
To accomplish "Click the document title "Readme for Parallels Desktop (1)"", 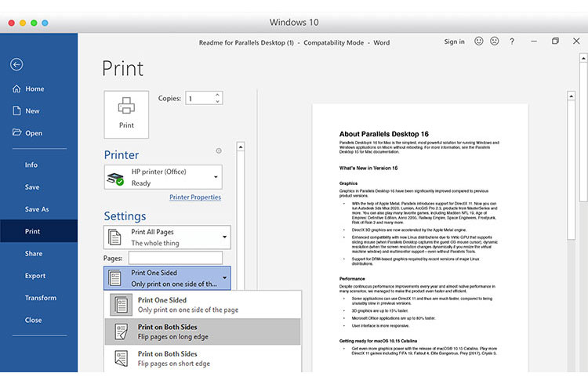I will click(246, 43).
